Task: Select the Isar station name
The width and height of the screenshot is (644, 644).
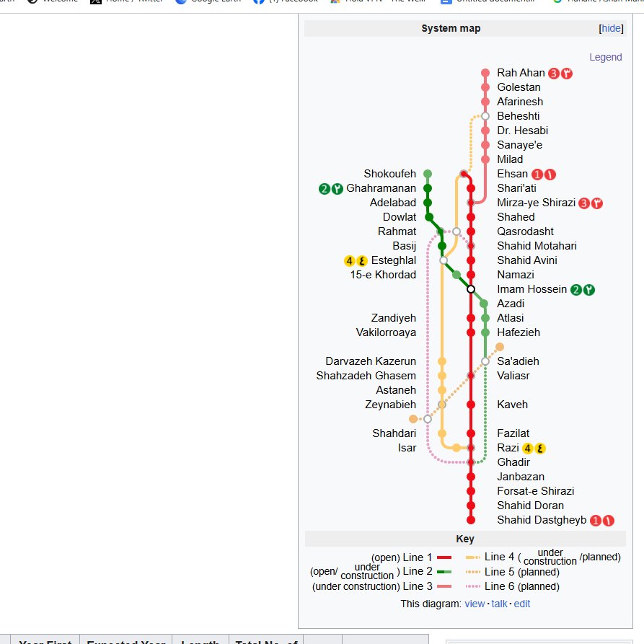Action: [407, 448]
